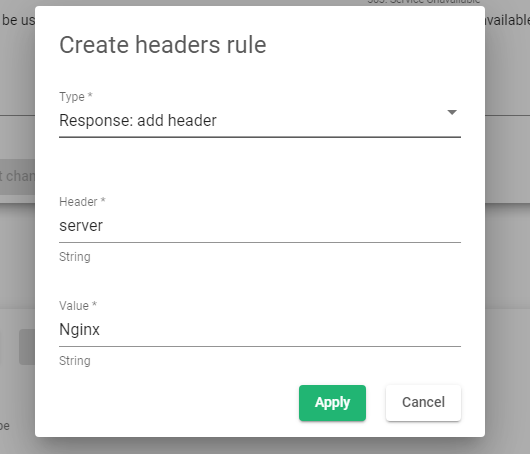Click the 'String' hint under Value field
Image resolution: width=530 pixels, height=454 pixels.
click(x=75, y=361)
